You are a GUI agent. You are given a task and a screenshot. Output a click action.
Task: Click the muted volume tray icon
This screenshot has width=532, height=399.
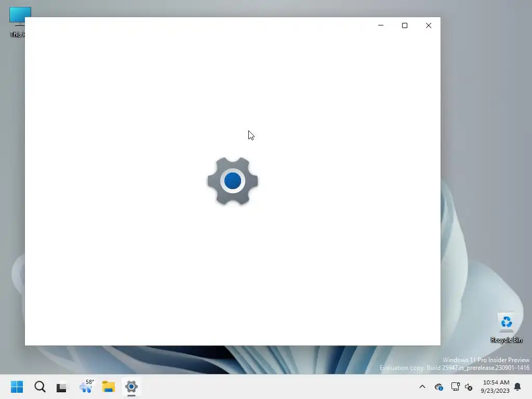(469, 387)
